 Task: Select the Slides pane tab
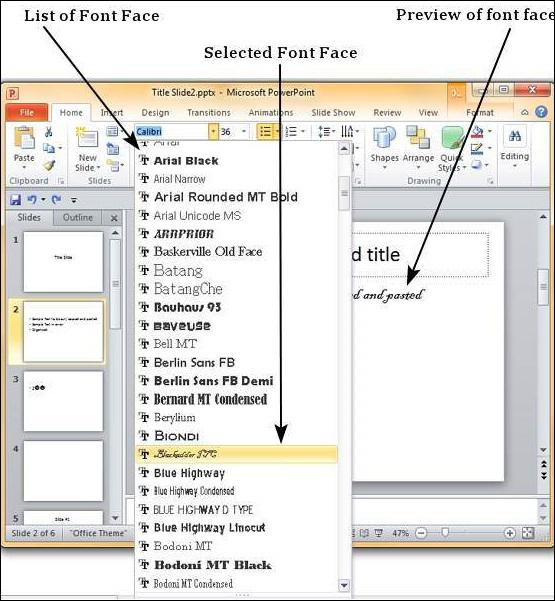29,217
